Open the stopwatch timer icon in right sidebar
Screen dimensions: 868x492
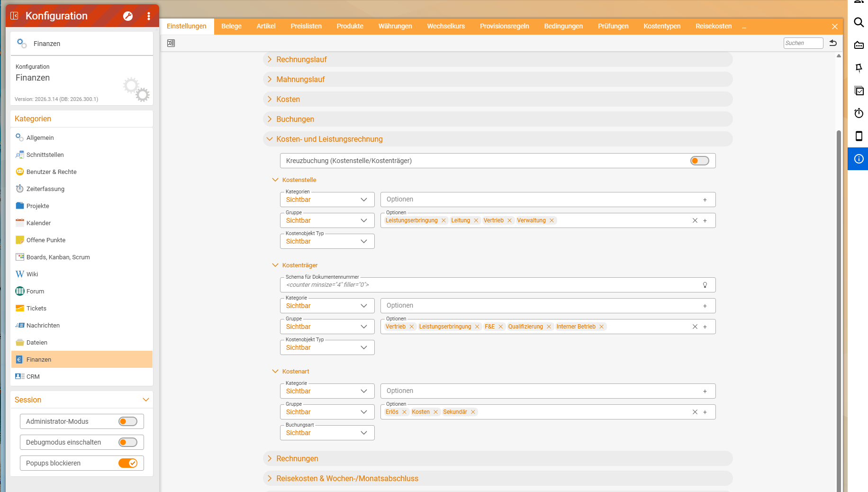click(859, 113)
